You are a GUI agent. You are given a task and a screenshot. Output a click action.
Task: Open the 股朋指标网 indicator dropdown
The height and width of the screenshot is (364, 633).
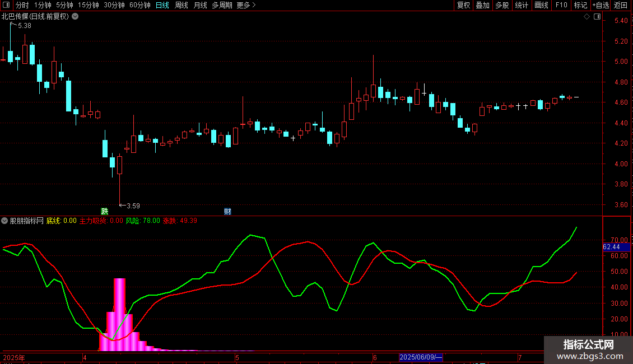point(4,221)
